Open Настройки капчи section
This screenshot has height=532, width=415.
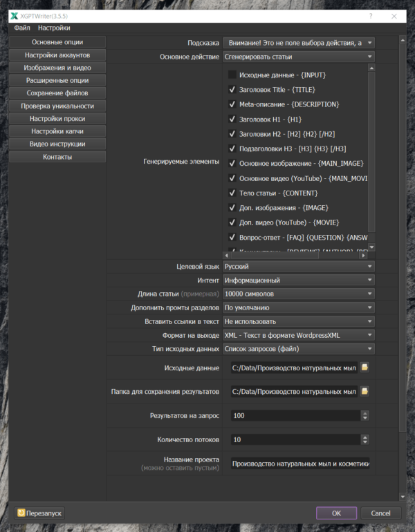57,131
